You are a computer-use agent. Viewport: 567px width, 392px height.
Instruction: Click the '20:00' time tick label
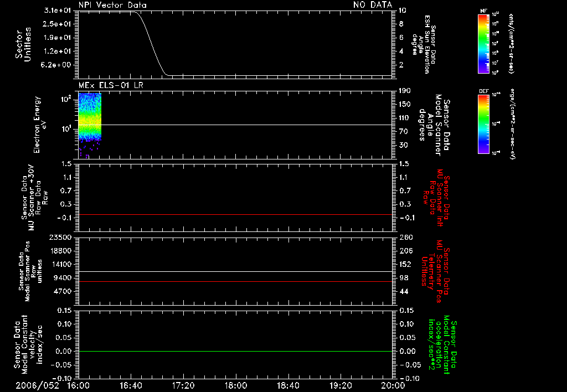pyautogui.click(x=393, y=386)
